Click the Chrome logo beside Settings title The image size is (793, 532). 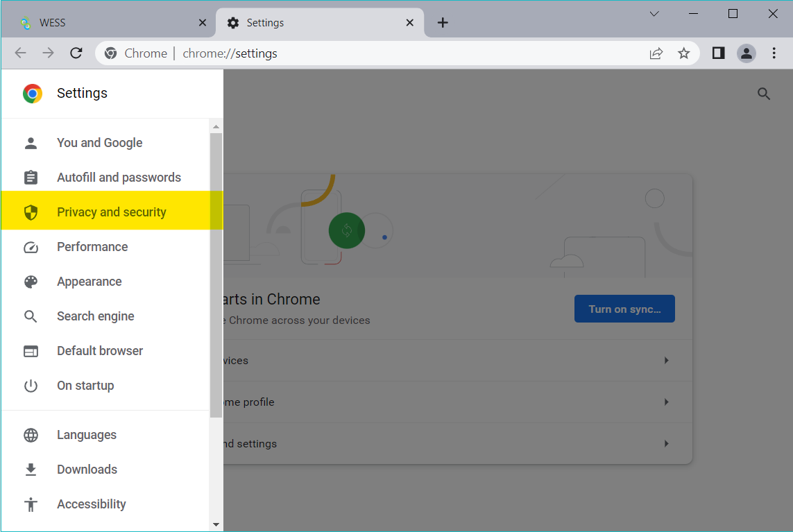pos(33,94)
